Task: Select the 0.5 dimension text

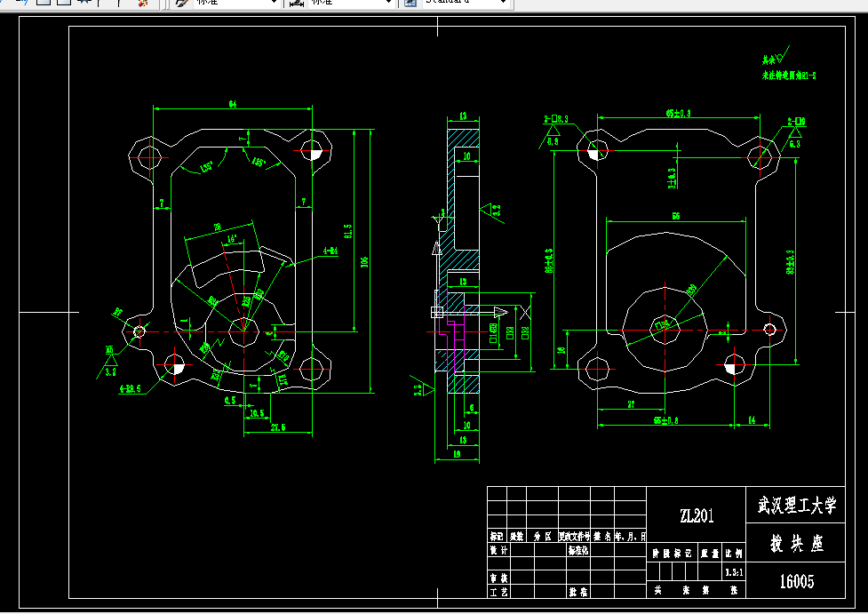Action: click(230, 400)
